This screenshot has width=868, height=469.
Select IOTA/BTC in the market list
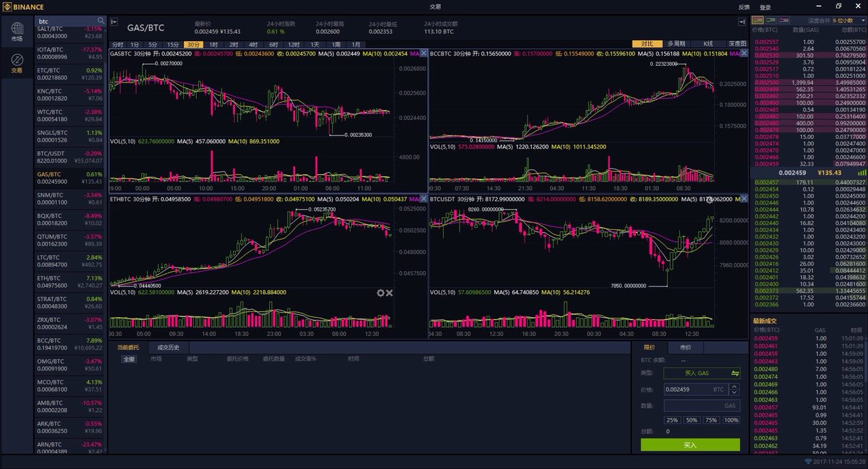pyautogui.click(x=70, y=53)
